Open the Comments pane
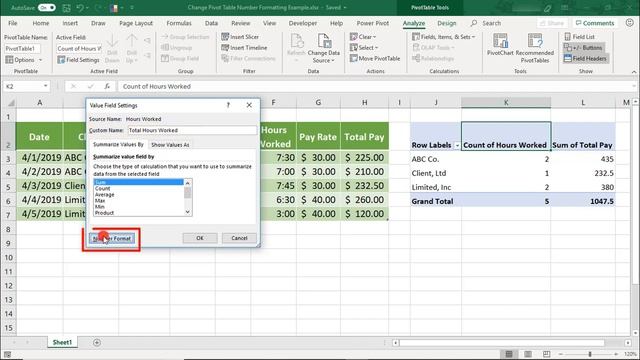 pyautogui.click(x=595, y=23)
